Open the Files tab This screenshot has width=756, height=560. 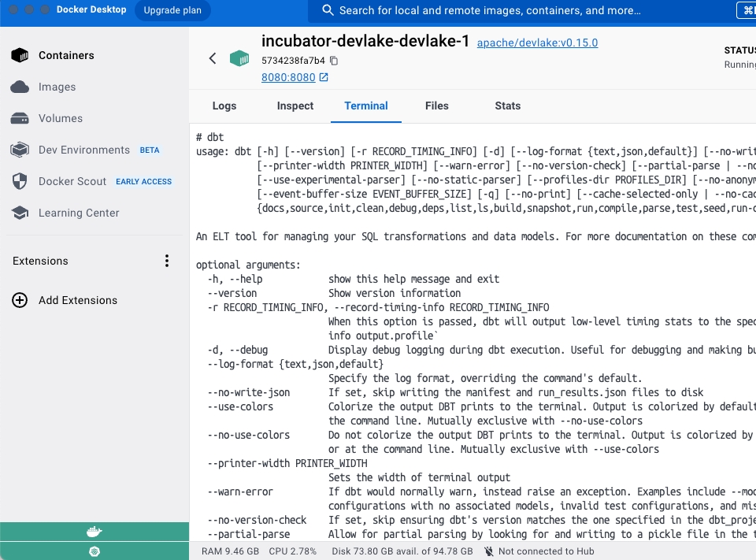pyautogui.click(x=437, y=106)
